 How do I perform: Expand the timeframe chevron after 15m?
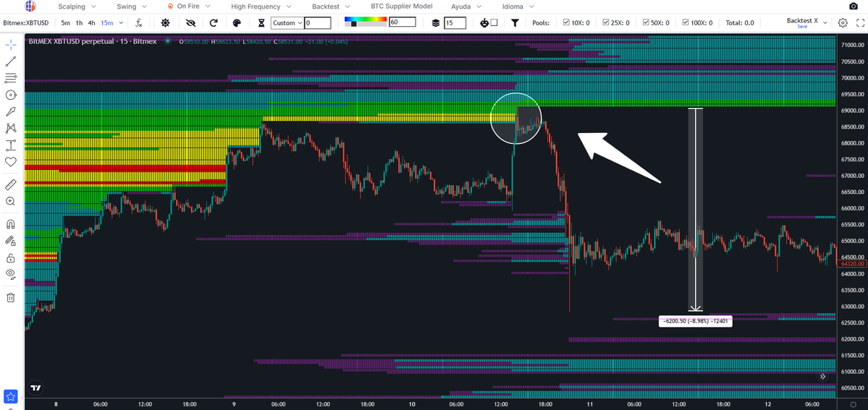coord(121,23)
